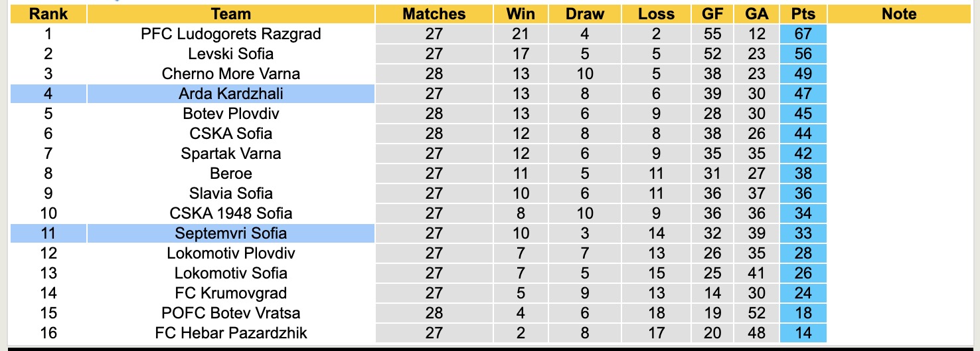This screenshot has height=351, width=980.
Task: Click the 67 points cell for Ludogorets
Action: pos(803,34)
